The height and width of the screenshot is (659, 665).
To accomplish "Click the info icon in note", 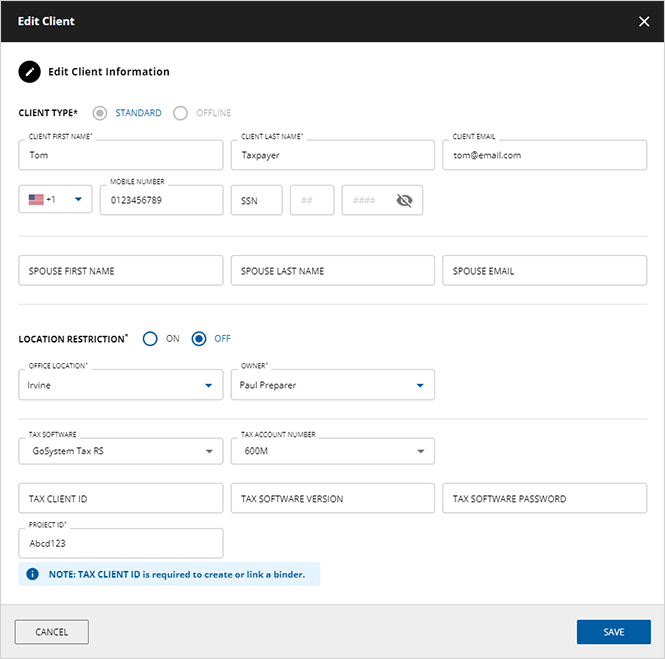I will coord(33,574).
